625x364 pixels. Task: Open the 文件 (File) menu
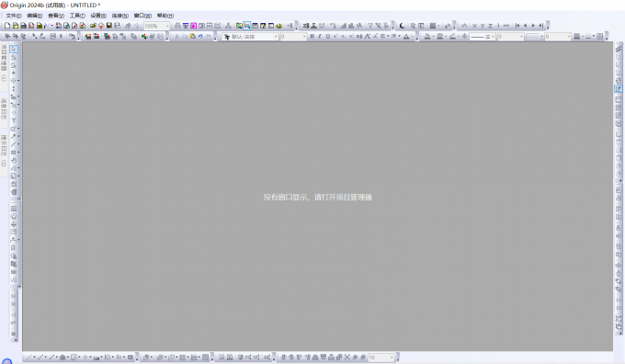(x=14, y=16)
